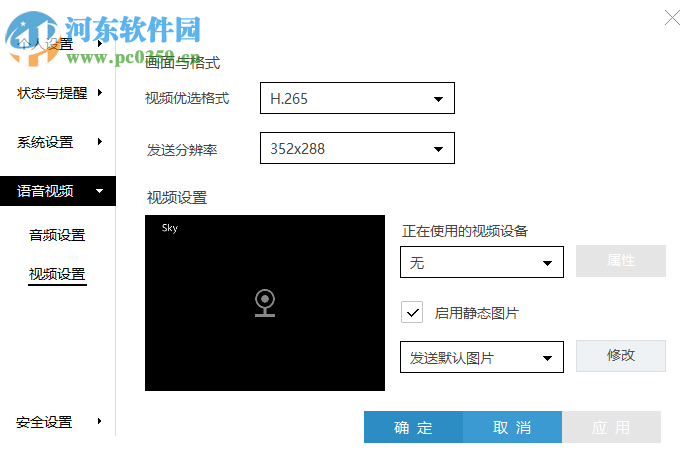
Task: Select the 视频设置 submenu item
Action: point(57,274)
